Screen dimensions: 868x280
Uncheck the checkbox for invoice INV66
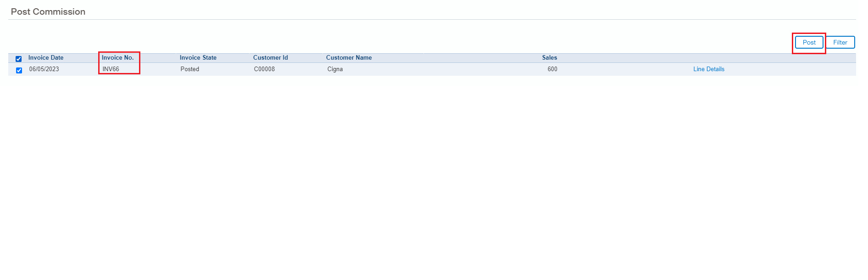click(x=19, y=70)
